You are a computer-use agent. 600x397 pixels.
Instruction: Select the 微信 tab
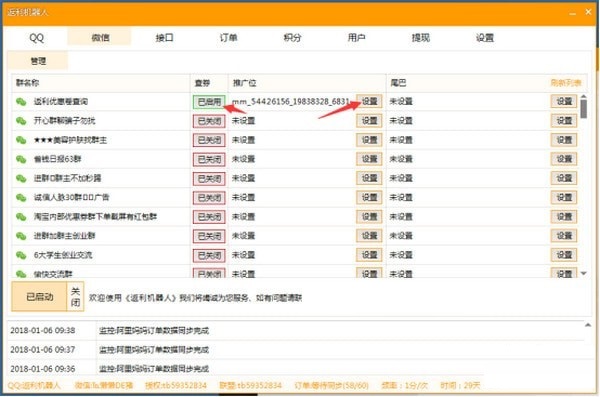coord(100,38)
